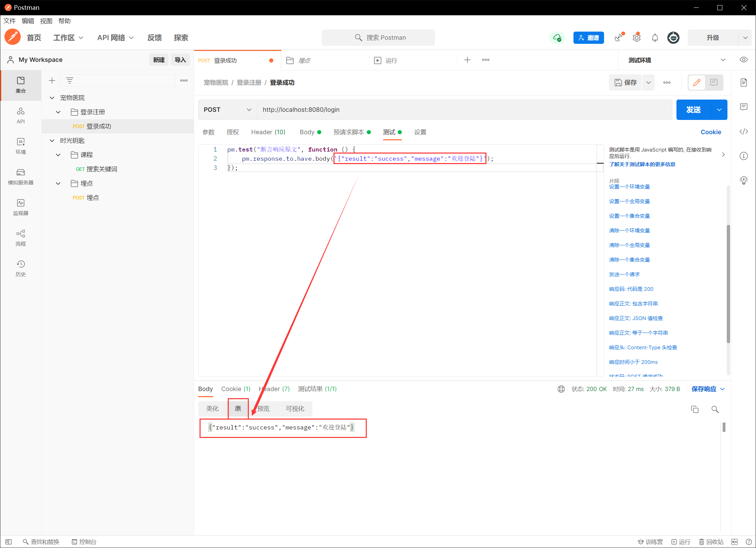Viewport: 756px width, 548px height.
Task: Open the settings gear icon in header
Action: click(636, 38)
